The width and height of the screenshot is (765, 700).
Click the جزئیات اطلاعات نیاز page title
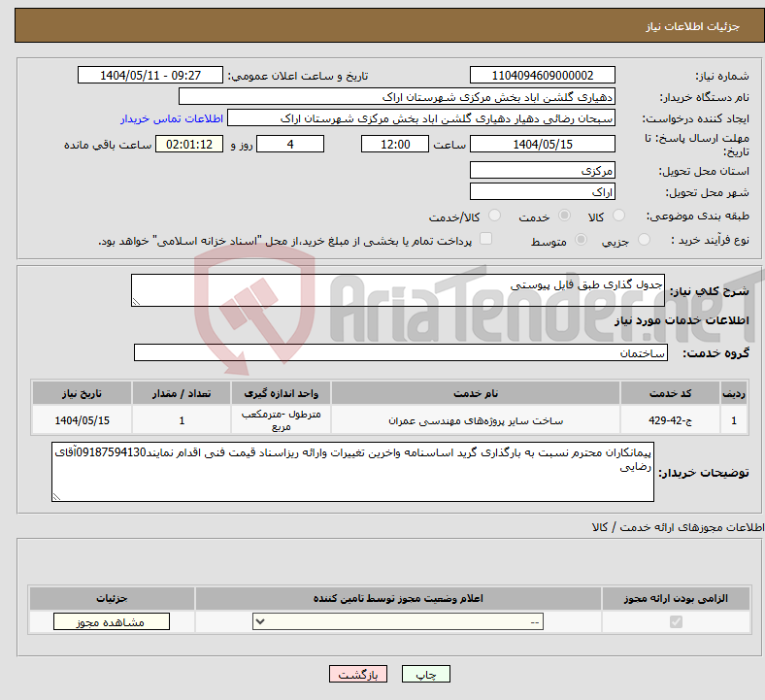(693, 26)
